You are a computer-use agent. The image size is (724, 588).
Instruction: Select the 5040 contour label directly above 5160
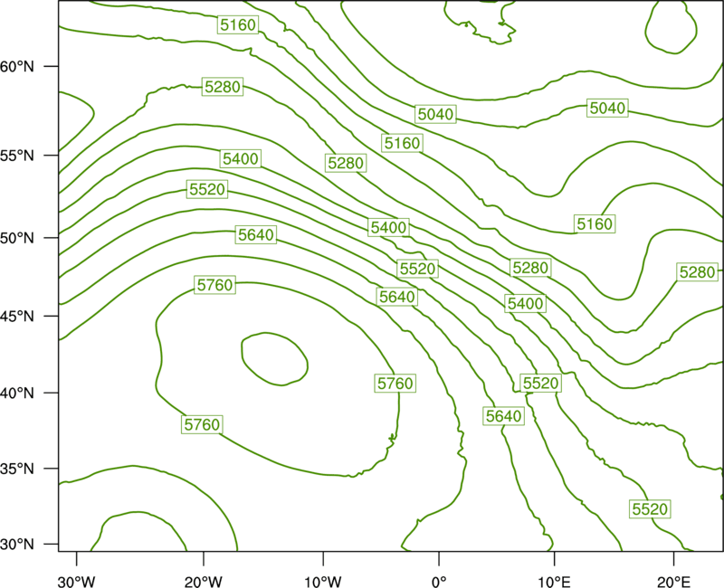[435, 114]
